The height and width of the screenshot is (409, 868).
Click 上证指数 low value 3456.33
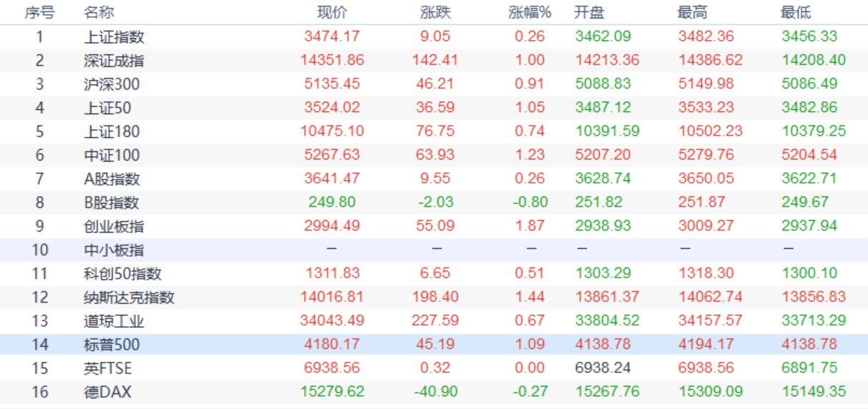[809, 36]
